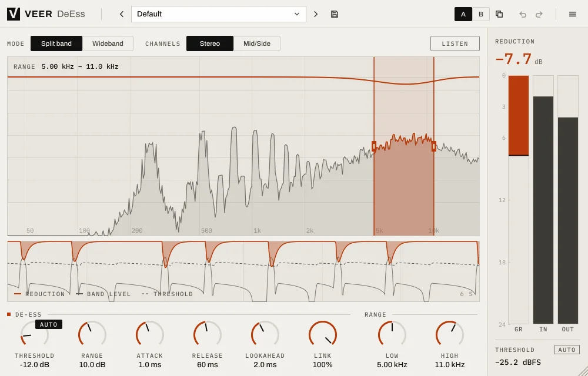588x376 pixels.
Task: Select Wideband mode
Action: tap(108, 43)
